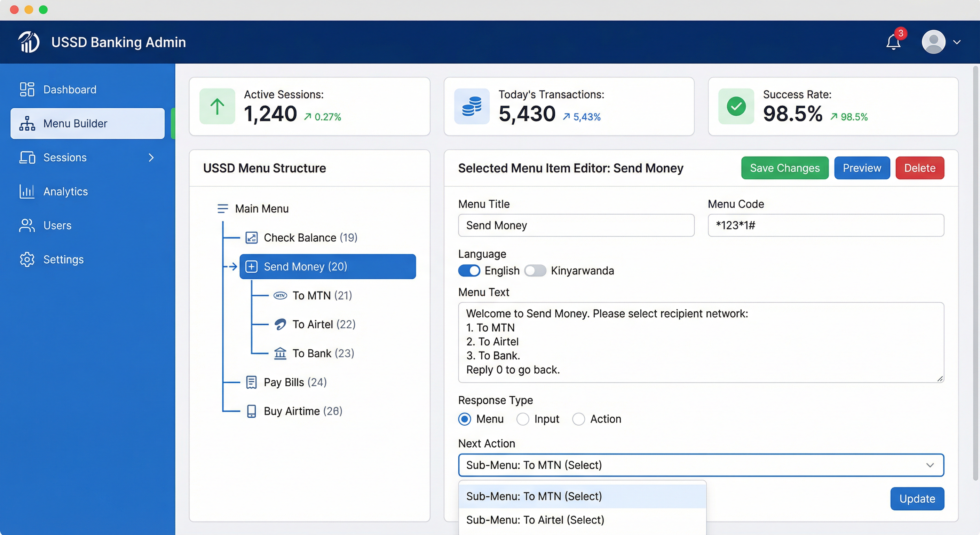Image resolution: width=980 pixels, height=535 pixels.
Task: Click the user avatar icon
Action: coord(933,42)
